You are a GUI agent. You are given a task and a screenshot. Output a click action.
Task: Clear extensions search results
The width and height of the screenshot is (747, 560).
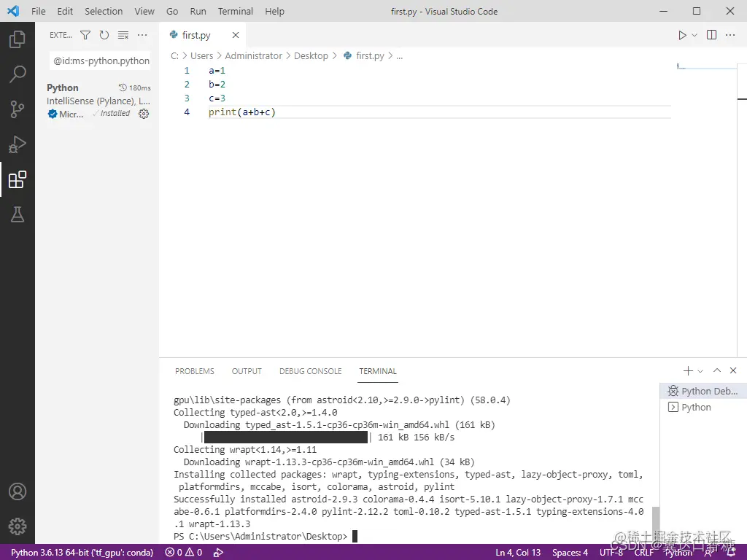123,35
